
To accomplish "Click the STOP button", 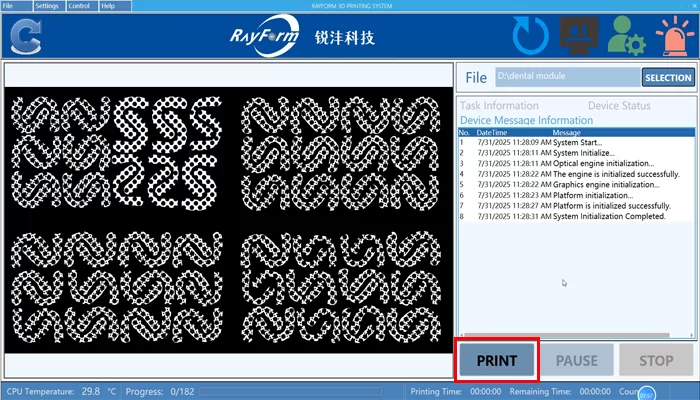I will coord(656,360).
